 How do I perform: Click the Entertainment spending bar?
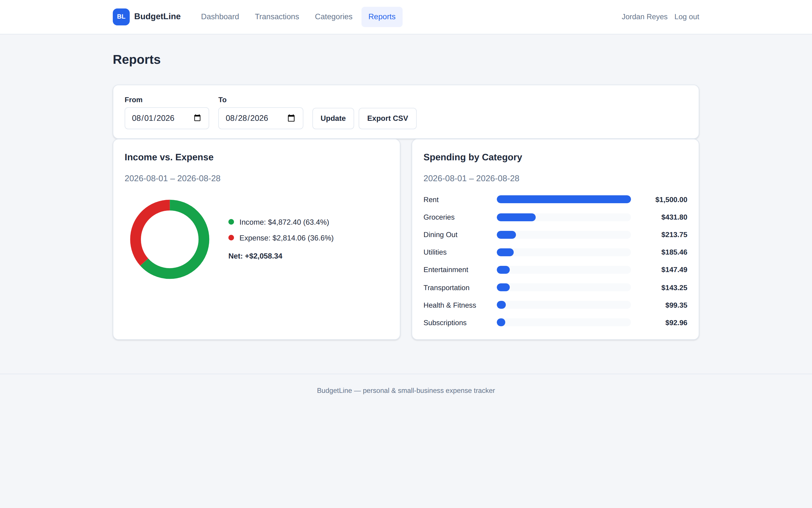503,270
